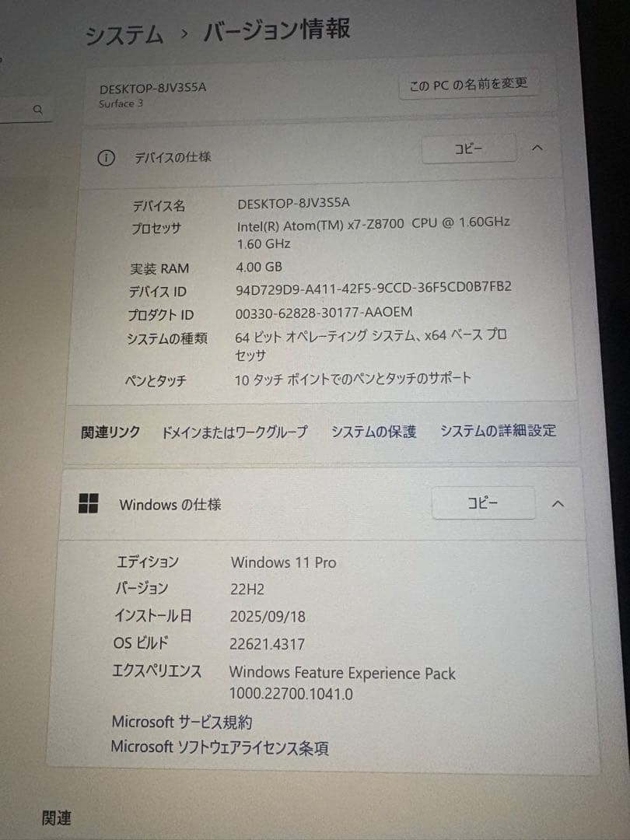The height and width of the screenshot is (840, 630).
Task: Click the DESKTOP-8JV3S5A name beside デバイス名
Action: click(x=293, y=203)
